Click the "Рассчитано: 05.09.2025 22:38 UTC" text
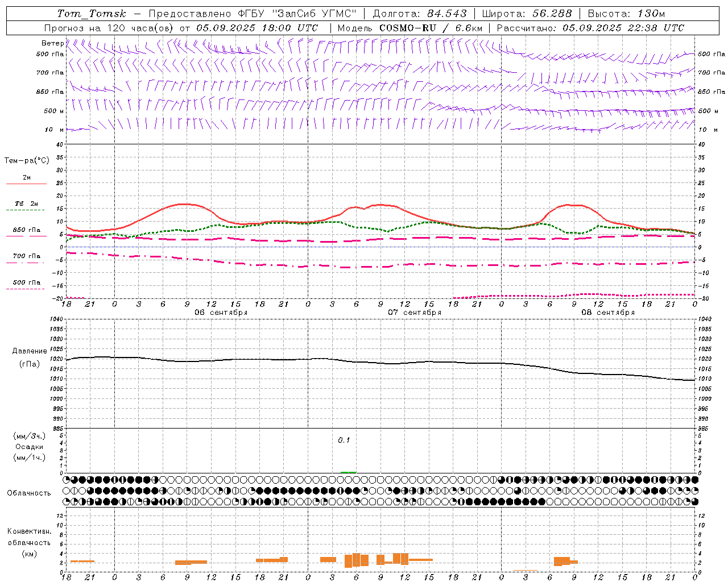Screen dimensions: 728x582 point(590,28)
